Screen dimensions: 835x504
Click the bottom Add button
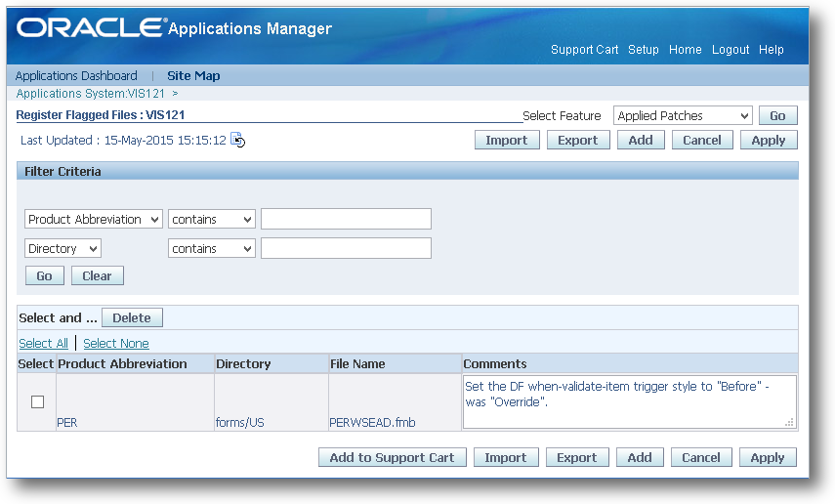click(640, 458)
